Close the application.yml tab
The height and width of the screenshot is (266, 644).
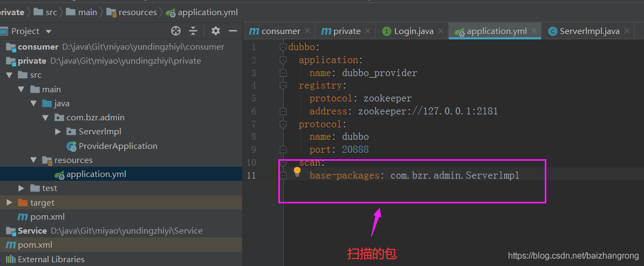pyautogui.click(x=534, y=31)
